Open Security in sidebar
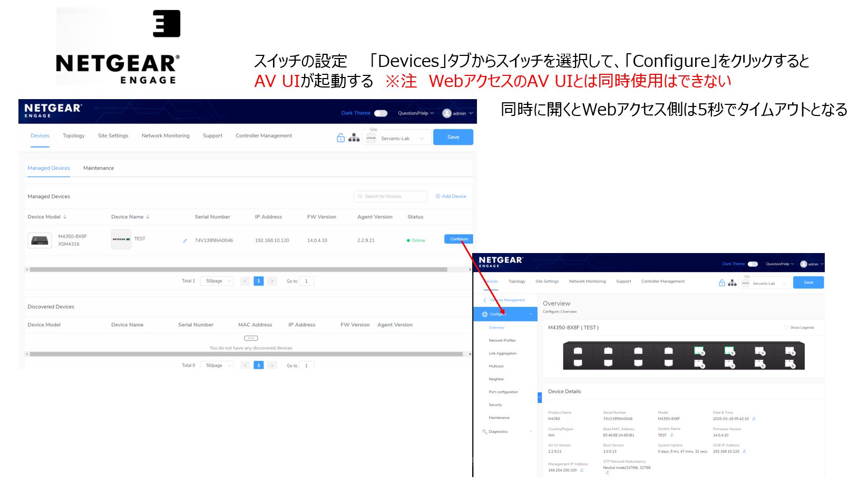Screen dimensions: 868x485 (495, 405)
